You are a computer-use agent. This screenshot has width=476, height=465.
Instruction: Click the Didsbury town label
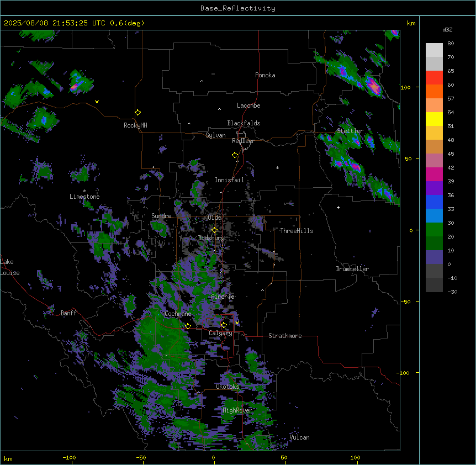pos(211,238)
